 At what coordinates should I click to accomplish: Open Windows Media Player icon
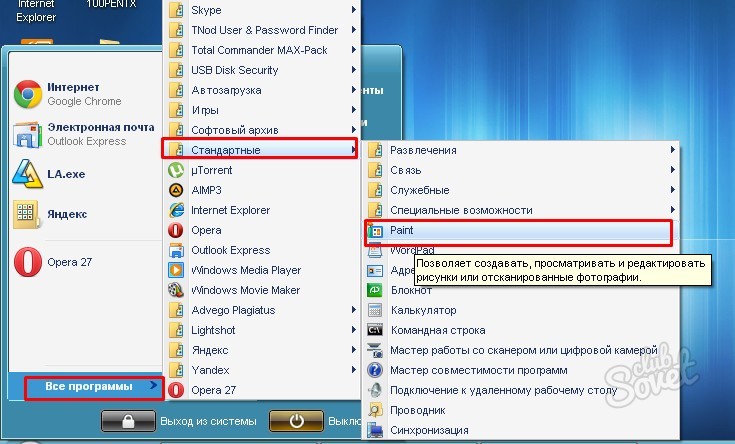tap(176, 270)
